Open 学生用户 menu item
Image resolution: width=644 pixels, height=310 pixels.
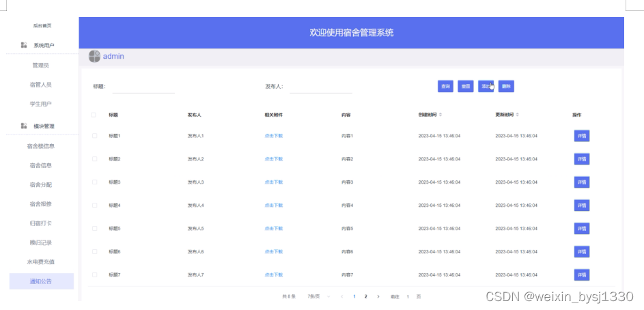(41, 104)
